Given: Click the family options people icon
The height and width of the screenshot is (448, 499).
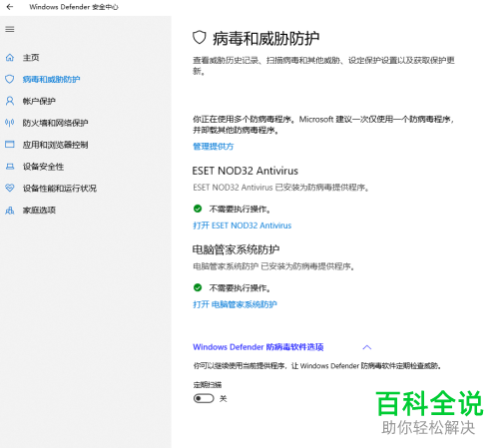Looking at the screenshot, I should pos(10,210).
